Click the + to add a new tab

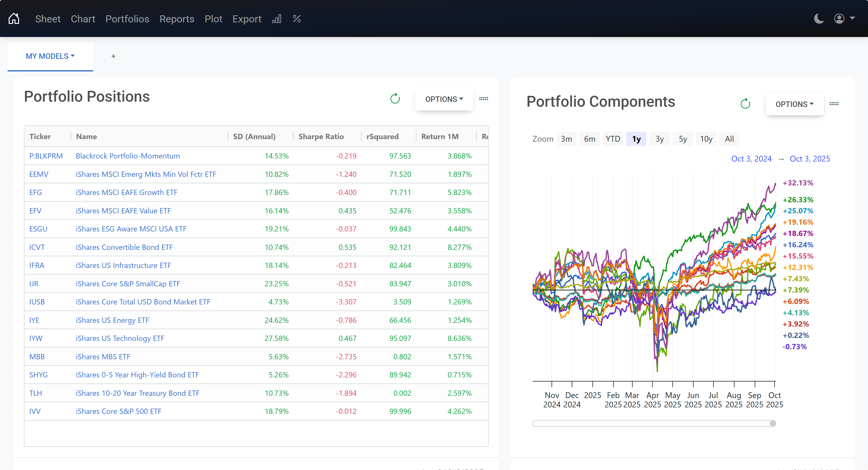(113, 56)
